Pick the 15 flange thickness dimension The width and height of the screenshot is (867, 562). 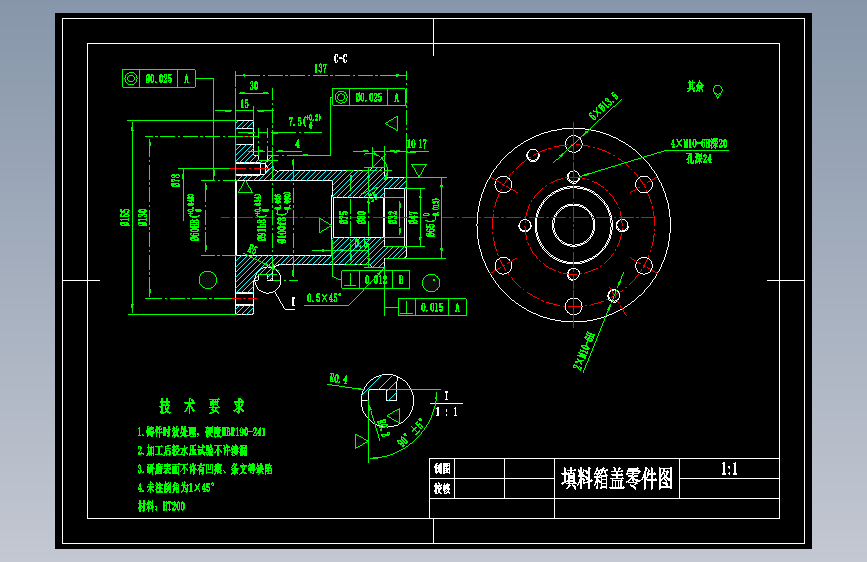244,103
